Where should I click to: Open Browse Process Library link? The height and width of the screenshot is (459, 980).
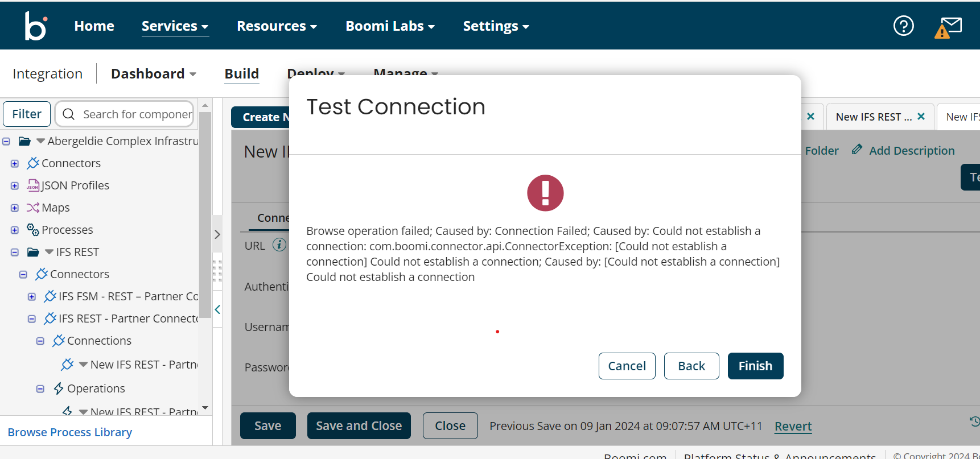pos(69,432)
